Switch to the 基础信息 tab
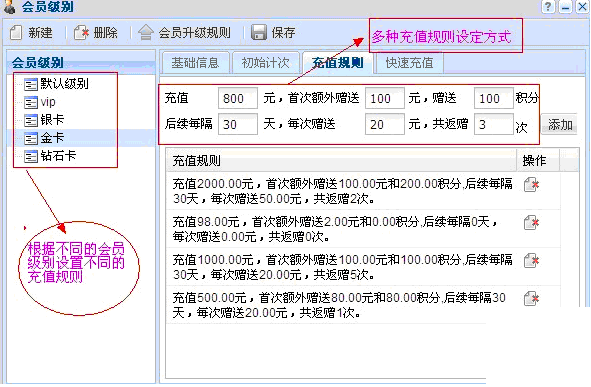 (x=195, y=63)
